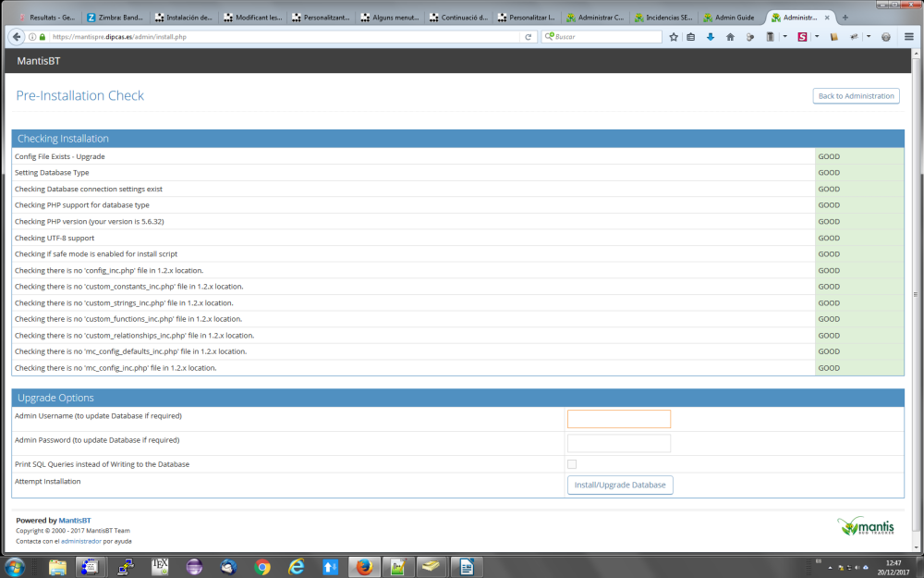The height and width of the screenshot is (578, 924).
Task: Click the MantisBT header title
Action: (x=38, y=61)
